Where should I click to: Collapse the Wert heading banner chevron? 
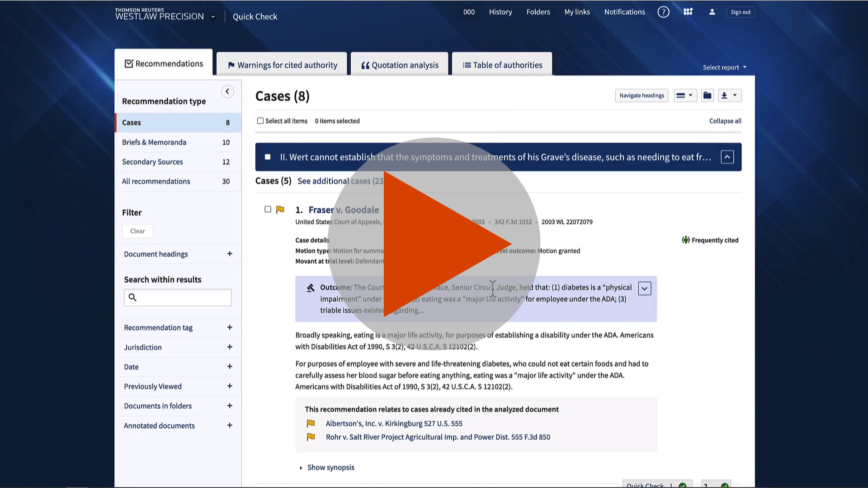pyautogui.click(x=727, y=157)
